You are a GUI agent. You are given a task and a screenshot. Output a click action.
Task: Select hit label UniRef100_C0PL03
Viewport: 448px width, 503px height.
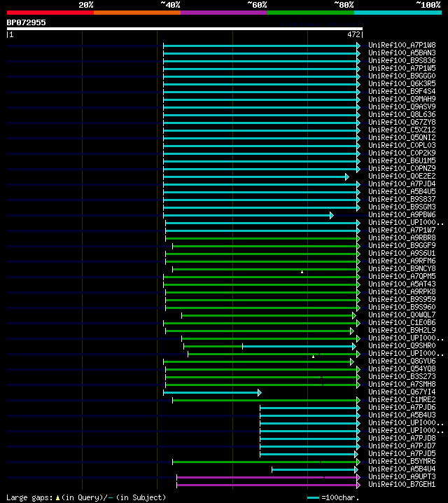pos(402,145)
